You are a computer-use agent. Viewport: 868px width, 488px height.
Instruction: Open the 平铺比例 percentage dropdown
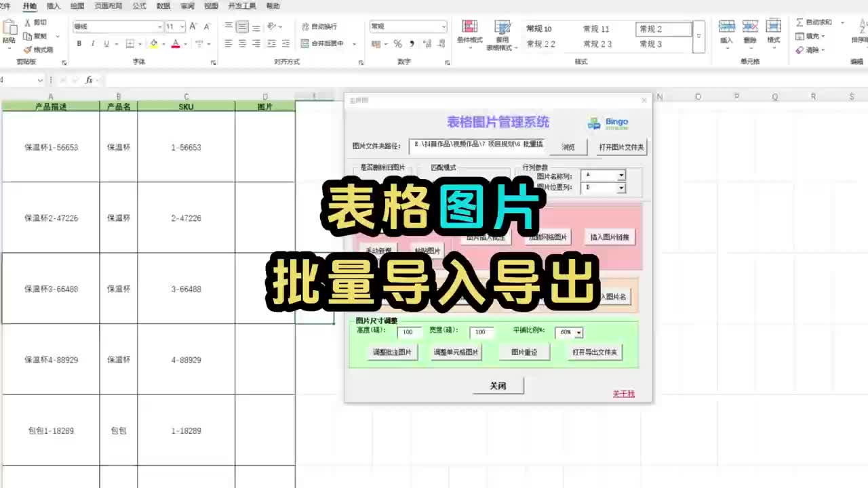577,332
